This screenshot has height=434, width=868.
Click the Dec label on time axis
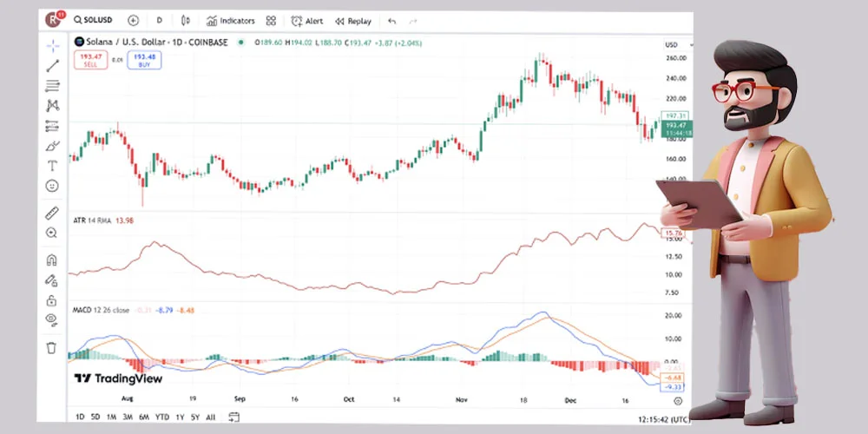click(x=569, y=399)
